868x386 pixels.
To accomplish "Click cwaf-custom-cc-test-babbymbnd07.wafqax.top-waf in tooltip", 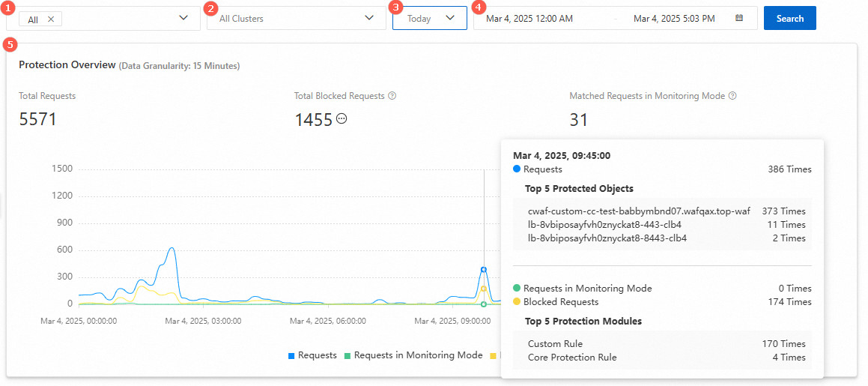I will 640,211.
